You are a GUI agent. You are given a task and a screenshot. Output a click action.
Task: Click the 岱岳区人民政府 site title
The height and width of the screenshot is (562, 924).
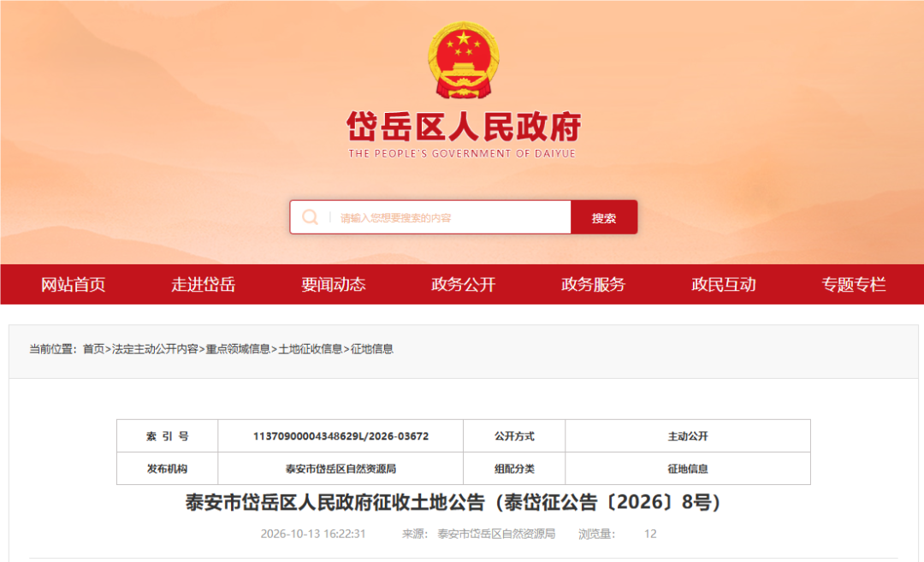click(463, 127)
